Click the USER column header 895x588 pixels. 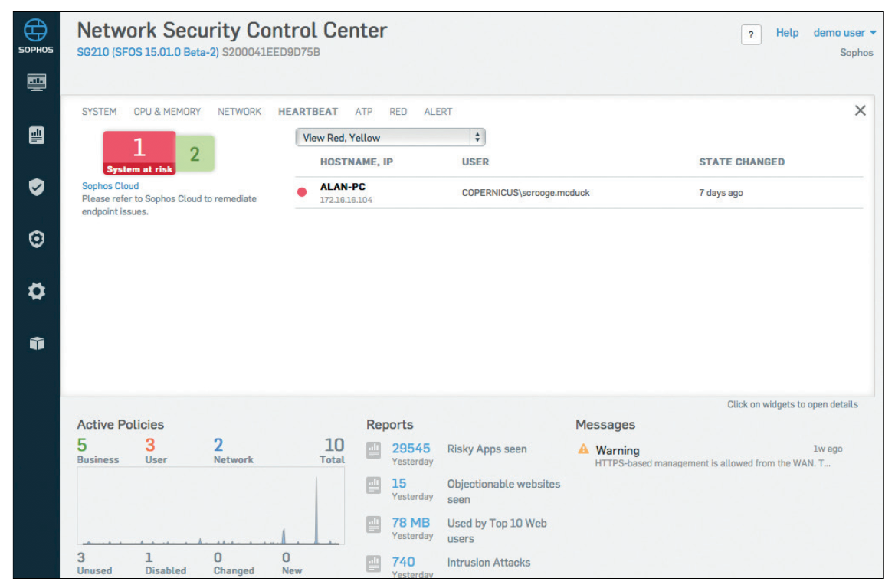(475, 162)
